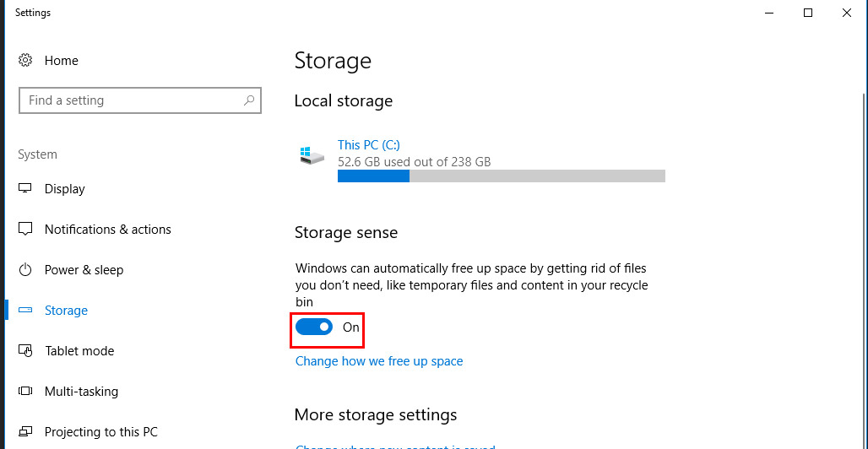Click the Display monitor icon
Screen dimensions: 868x449
pos(25,188)
